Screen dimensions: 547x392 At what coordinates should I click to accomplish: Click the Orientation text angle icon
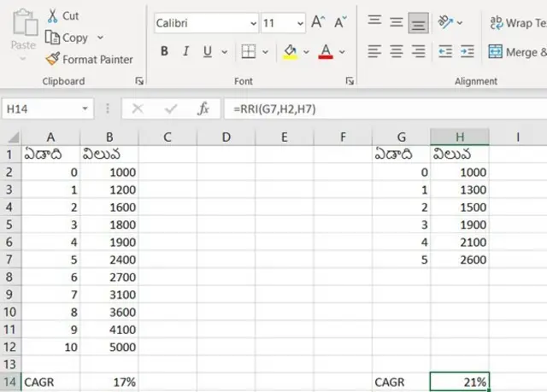[x=444, y=23]
